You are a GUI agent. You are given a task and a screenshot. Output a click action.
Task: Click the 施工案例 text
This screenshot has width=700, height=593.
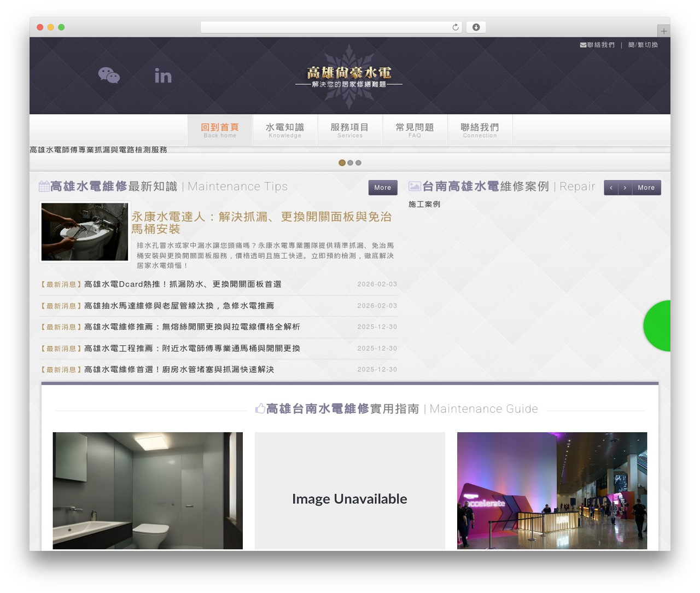tap(424, 204)
